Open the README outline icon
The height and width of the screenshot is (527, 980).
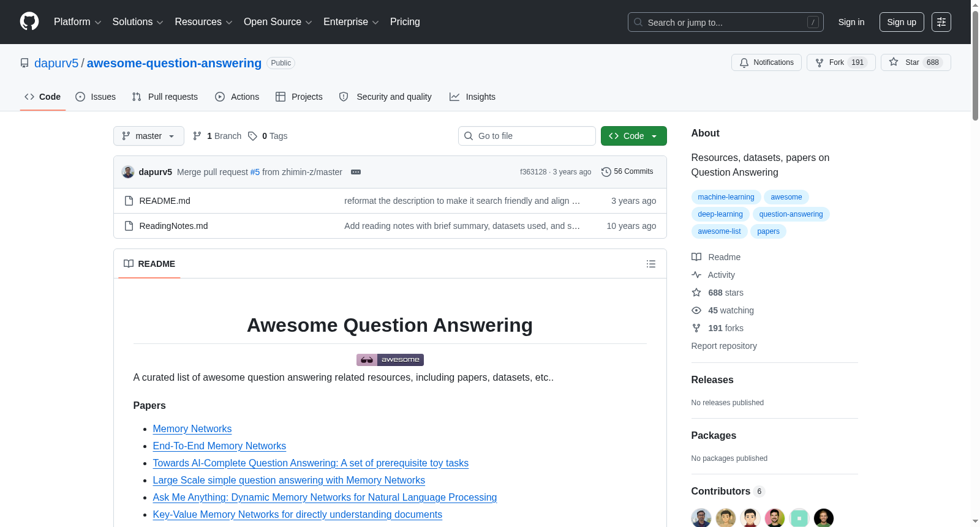(651, 264)
